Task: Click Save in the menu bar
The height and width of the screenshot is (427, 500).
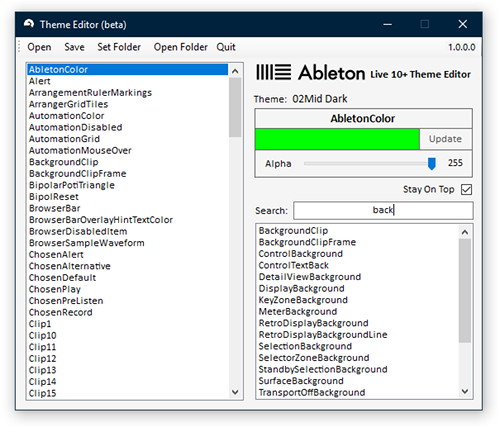Action: [74, 47]
